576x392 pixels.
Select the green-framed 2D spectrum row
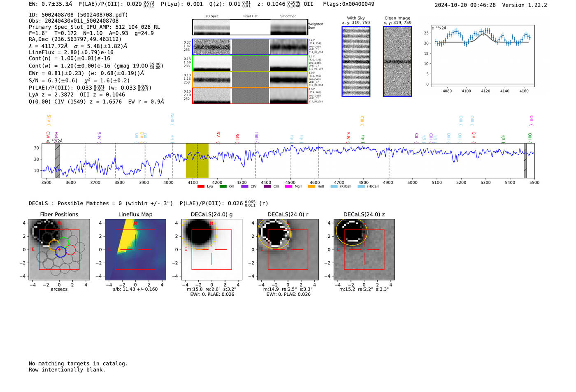point(250,63)
